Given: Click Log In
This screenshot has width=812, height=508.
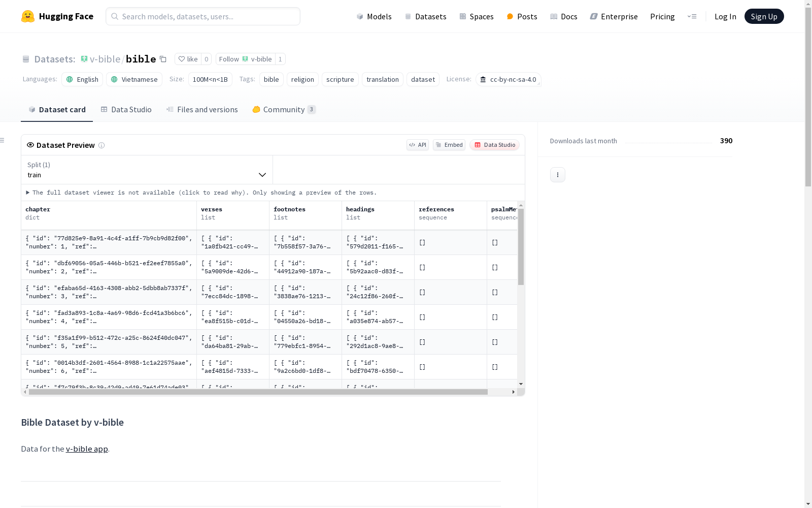Looking at the screenshot, I should coord(725,16).
